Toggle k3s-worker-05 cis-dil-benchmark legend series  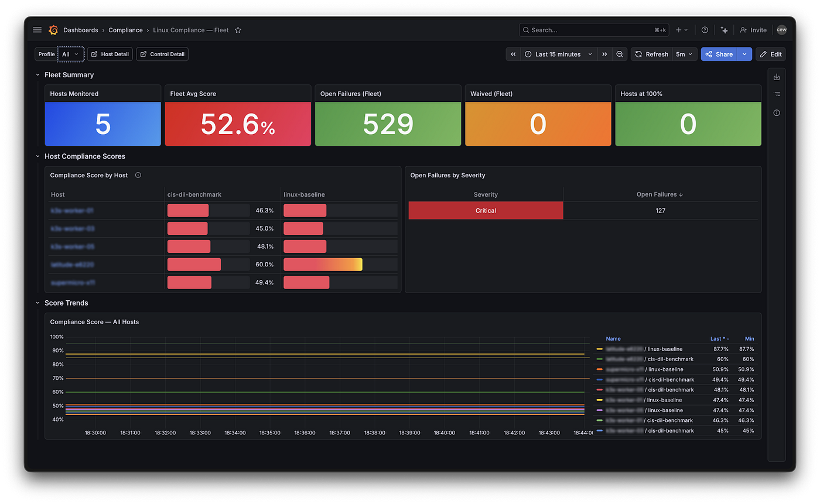tap(644, 390)
